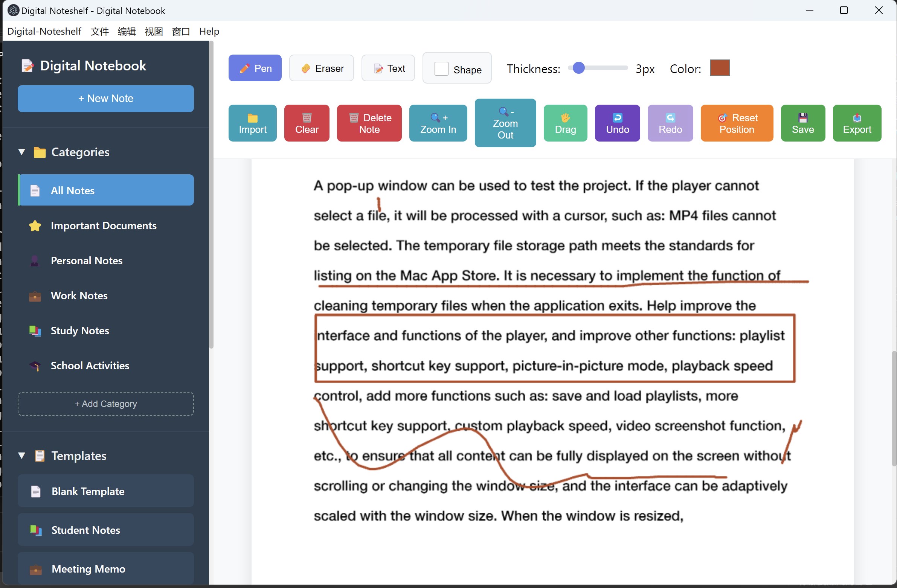This screenshot has height=588, width=897.
Task: Select the Text tool
Action: [x=388, y=68]
